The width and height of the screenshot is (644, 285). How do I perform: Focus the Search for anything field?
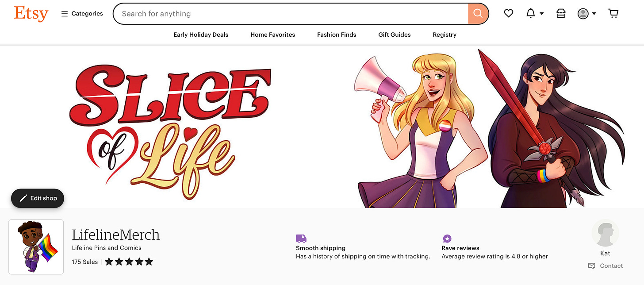[291, 14]
